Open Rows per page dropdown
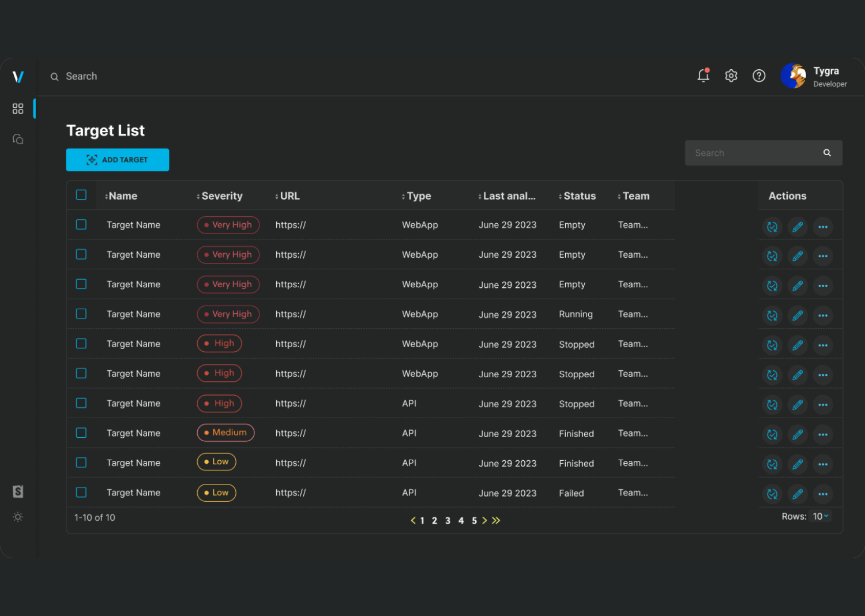The height and width of the screenshot is (616, 865). pyautogui.click(x=821, y=516)
